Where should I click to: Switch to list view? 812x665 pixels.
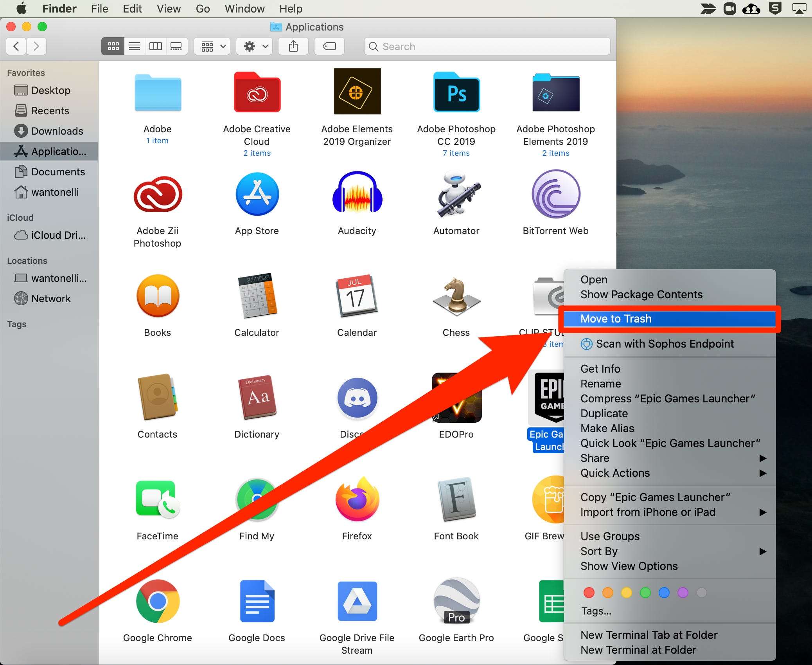135,47
